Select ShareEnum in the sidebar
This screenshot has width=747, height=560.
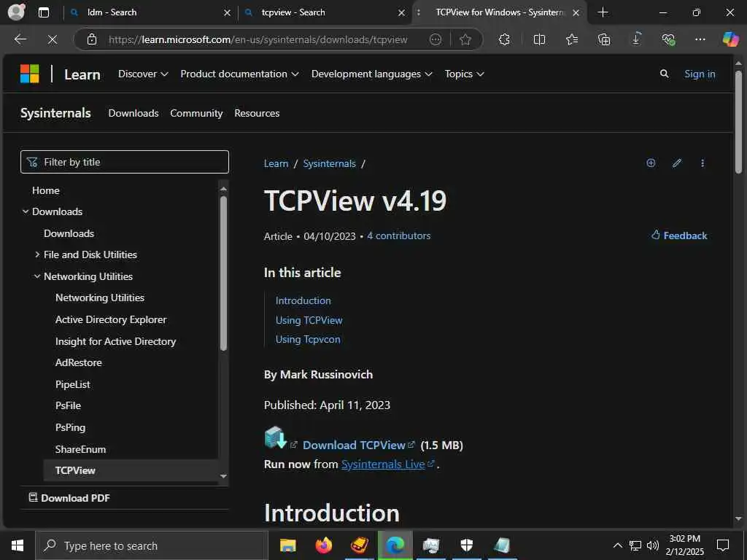click(x=80, y=449)
